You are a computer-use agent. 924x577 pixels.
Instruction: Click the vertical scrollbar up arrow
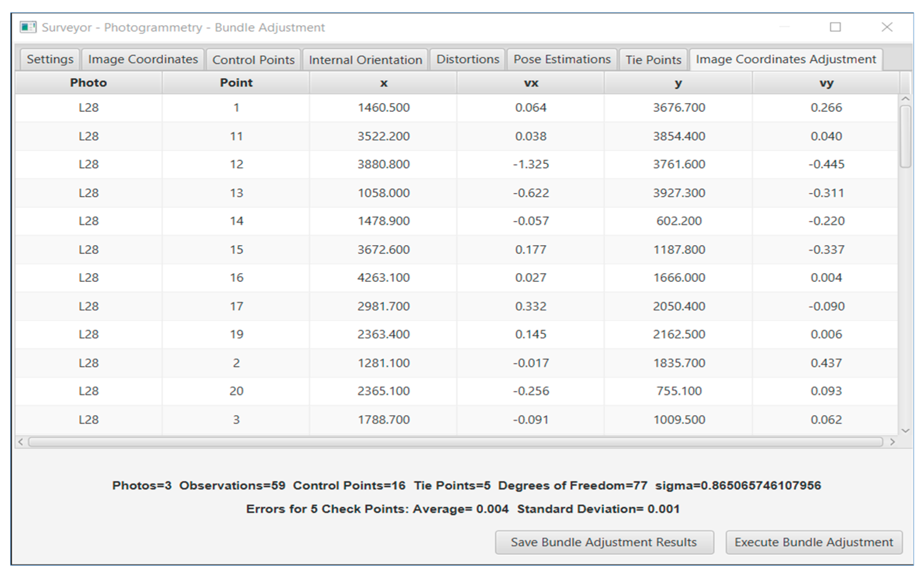point(905,99)
